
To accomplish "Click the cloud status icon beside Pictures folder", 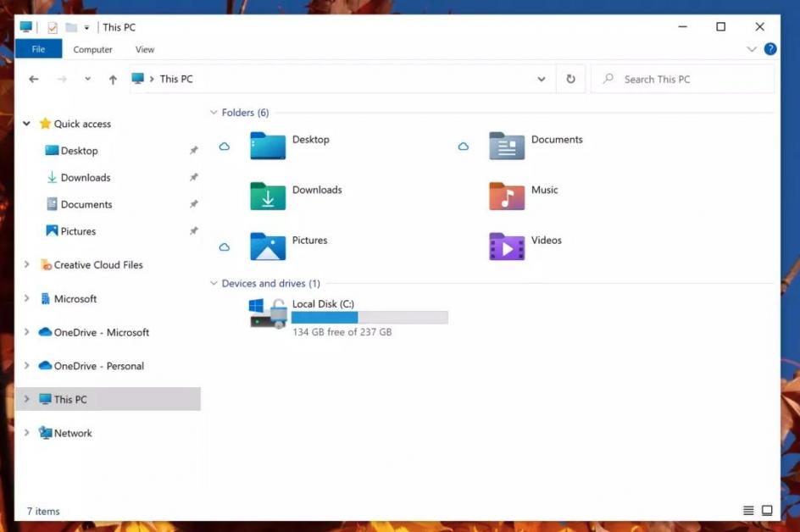I will pos(224,247).
